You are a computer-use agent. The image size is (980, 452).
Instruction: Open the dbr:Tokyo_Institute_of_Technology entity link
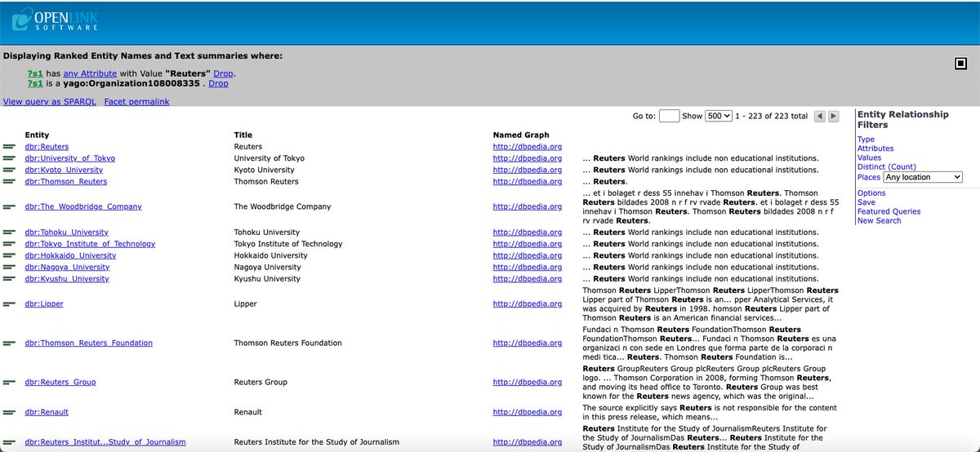point(90,244)
